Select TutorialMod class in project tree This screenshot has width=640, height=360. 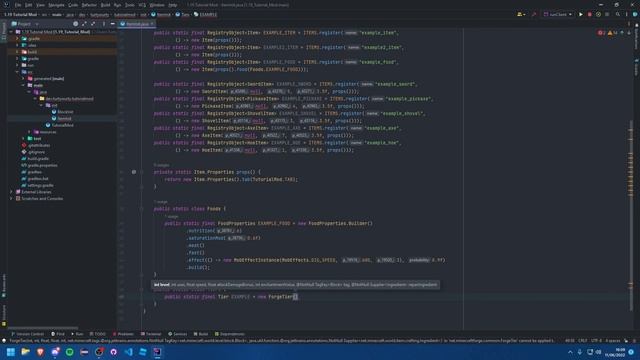click(60, 125)
